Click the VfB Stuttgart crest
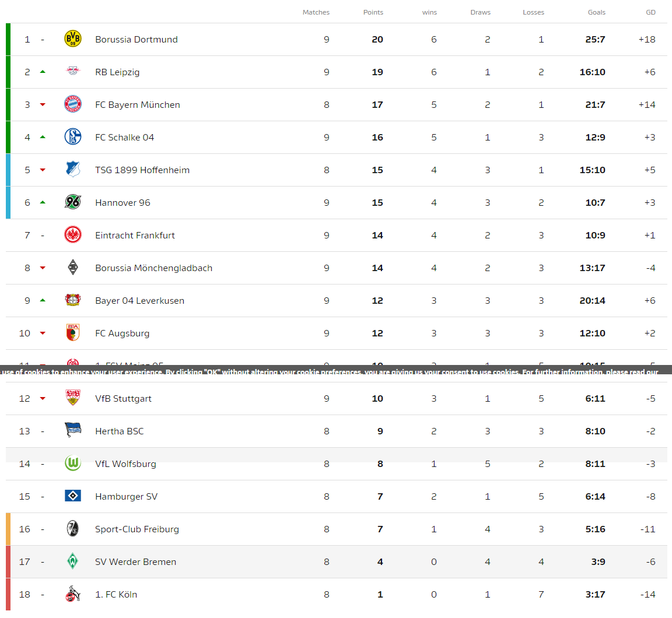The image size is (672, 618). [73, 399]
